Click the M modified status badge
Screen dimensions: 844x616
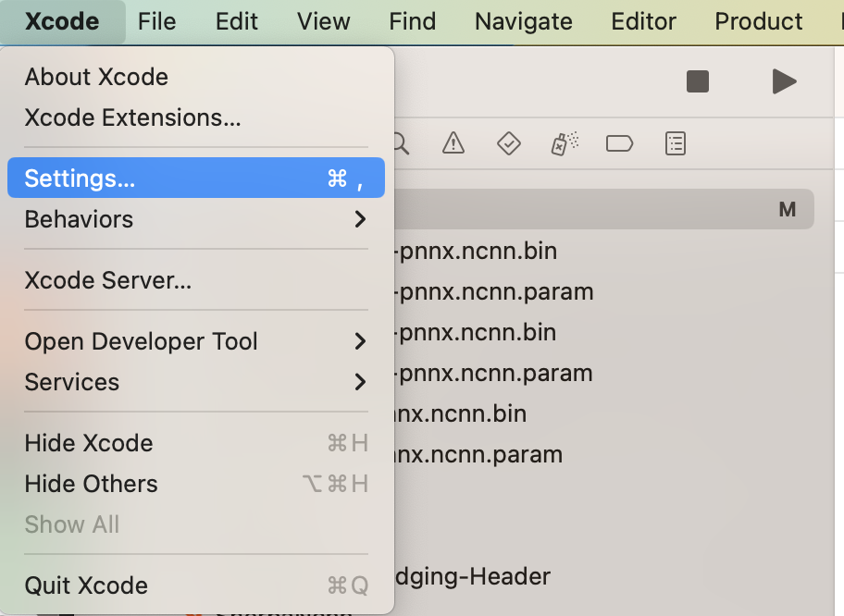tap(787, 209)
